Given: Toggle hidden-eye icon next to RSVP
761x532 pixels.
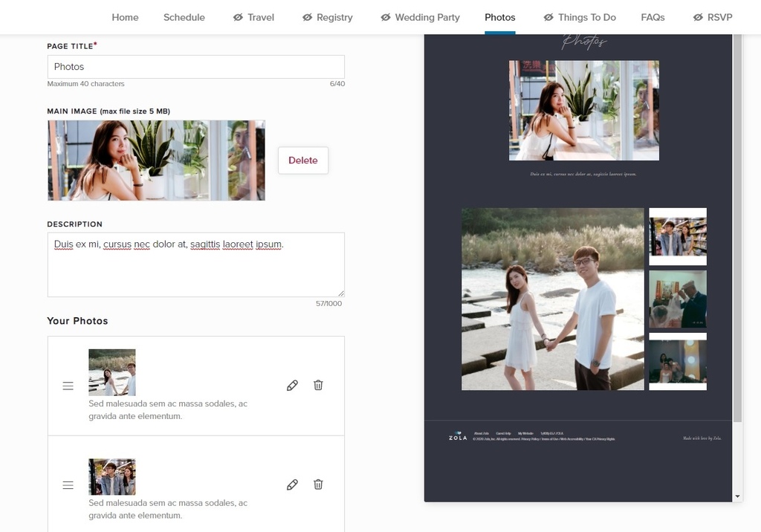Looking at the screenshot, I should pos(698,18).
